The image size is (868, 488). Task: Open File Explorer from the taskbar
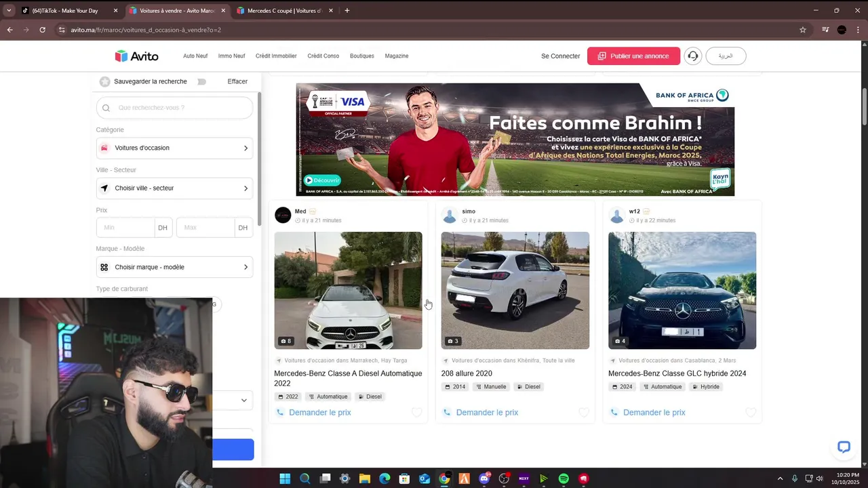(x=364, y=479)
